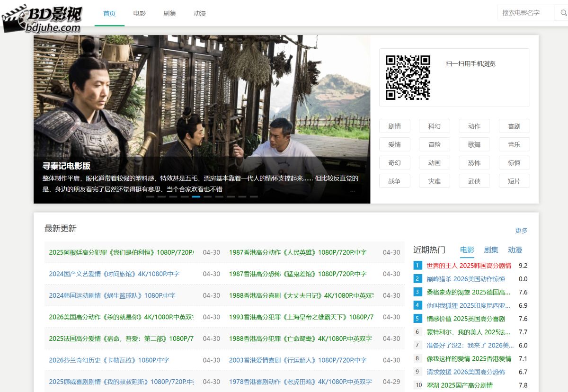Open the 《时间旅馆》 movie link
Image resolution: width=568 pixels, height=392 pixels.
pos(114,274)
